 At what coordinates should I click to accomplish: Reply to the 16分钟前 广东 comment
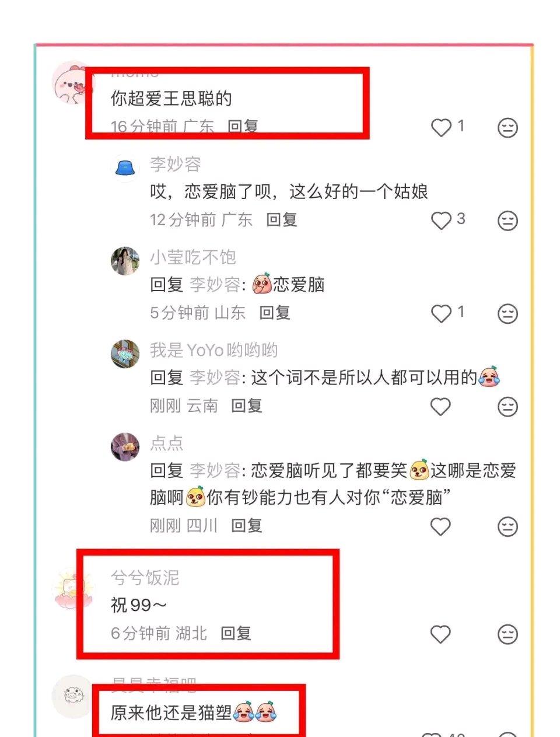pos(243,127)
